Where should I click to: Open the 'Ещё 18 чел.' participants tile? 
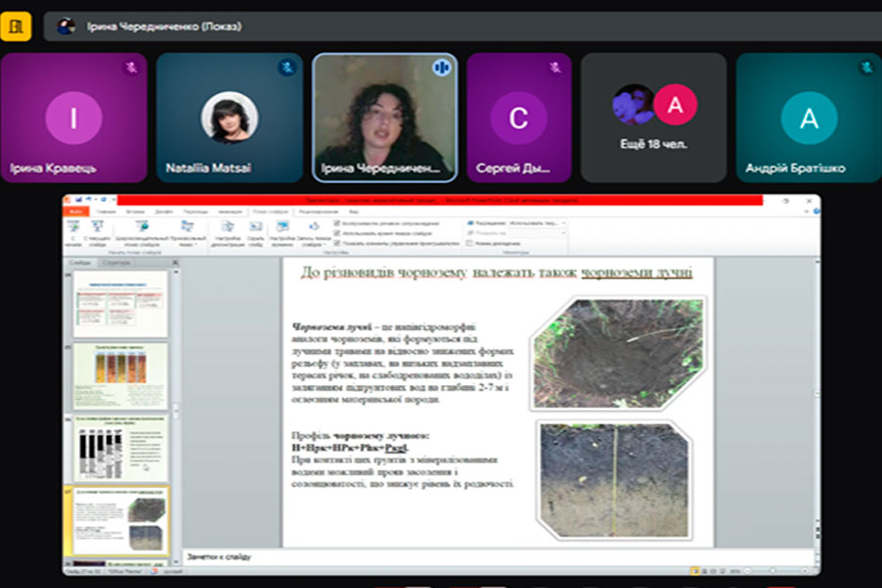tap(654, 118)
